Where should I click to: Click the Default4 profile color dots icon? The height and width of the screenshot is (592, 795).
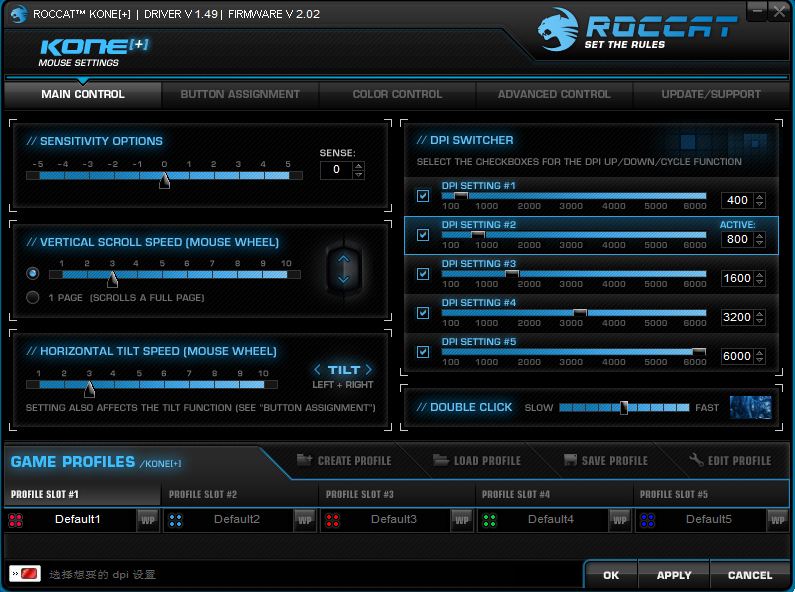point(489,520)
